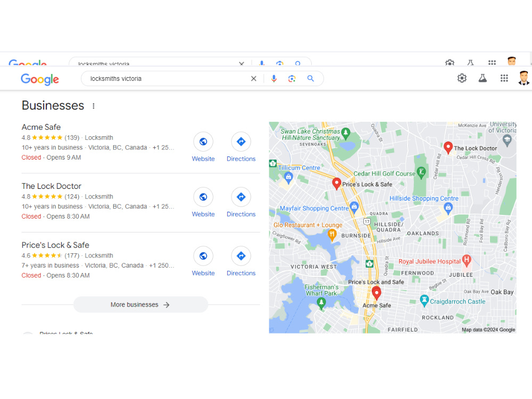Click the Price's Lock & Safe map pin
Screen dimensions: 532x399
(336, 184)
